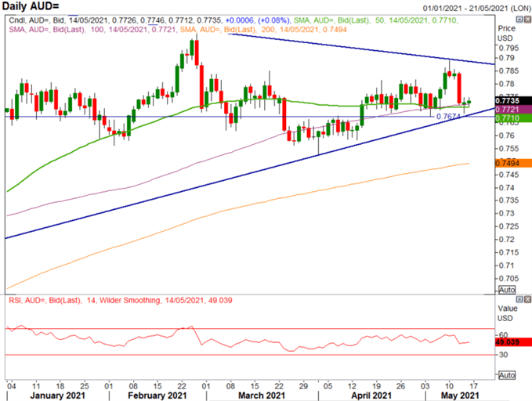The height and width of the screenshot is (401, 532).
Task: Click the 30 level on RSI axis
Action: coord(504,355)
